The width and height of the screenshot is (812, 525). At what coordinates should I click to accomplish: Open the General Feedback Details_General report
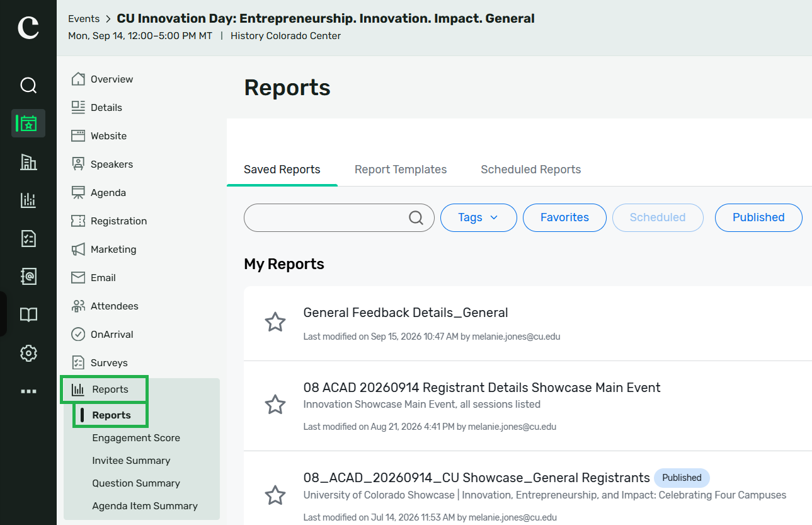(x=406, y=313)
